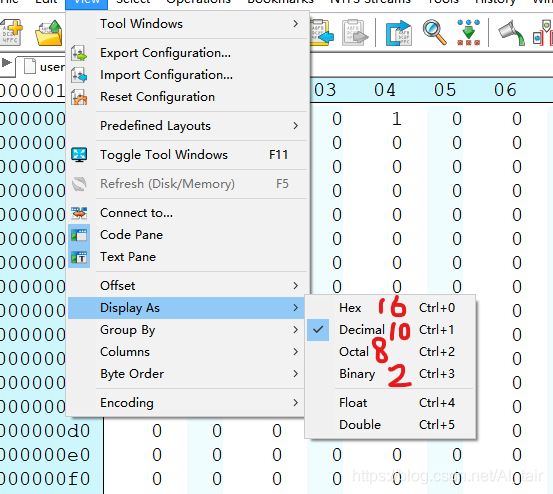Click the tab list arrow beside user tab

coord(6,63)
